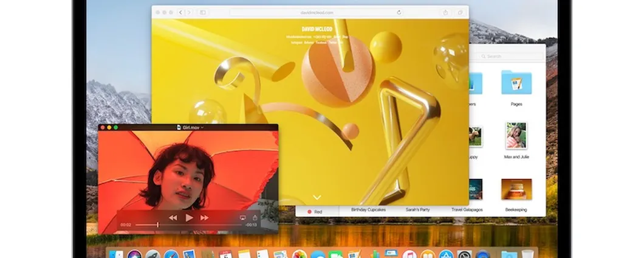Share the video from QuickTime controls

(x=255, y=217)
